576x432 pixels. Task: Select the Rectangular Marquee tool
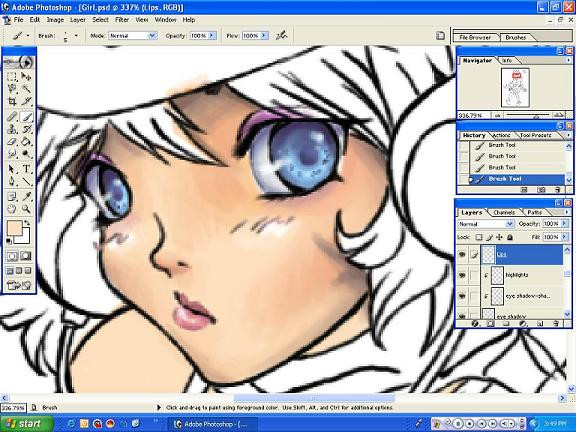[12, 76]
